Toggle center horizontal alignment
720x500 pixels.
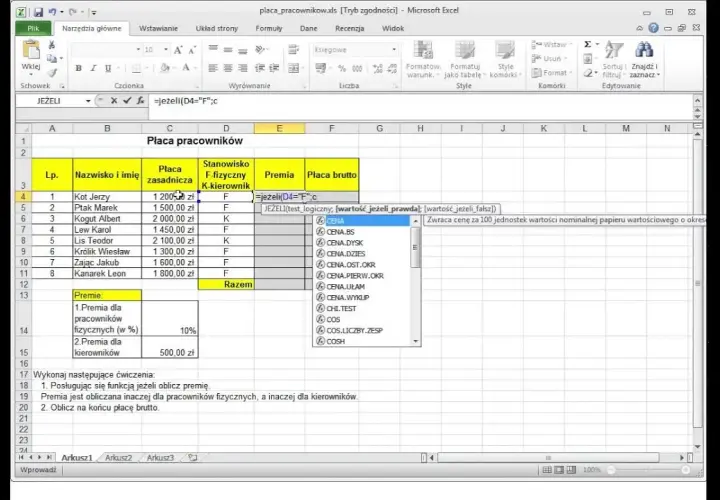click(x=227, y=68)
